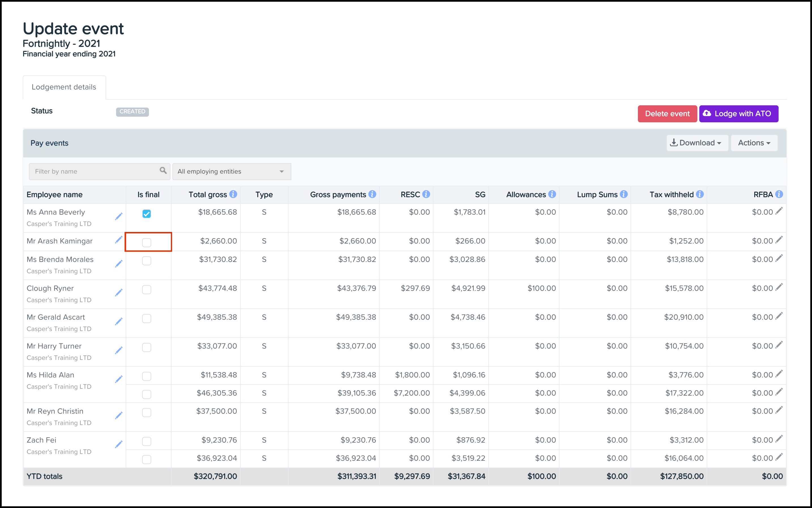Viewport: 812px width, 508px height.
Task: Click Employee name column header
Action: (x=55, y=195)
